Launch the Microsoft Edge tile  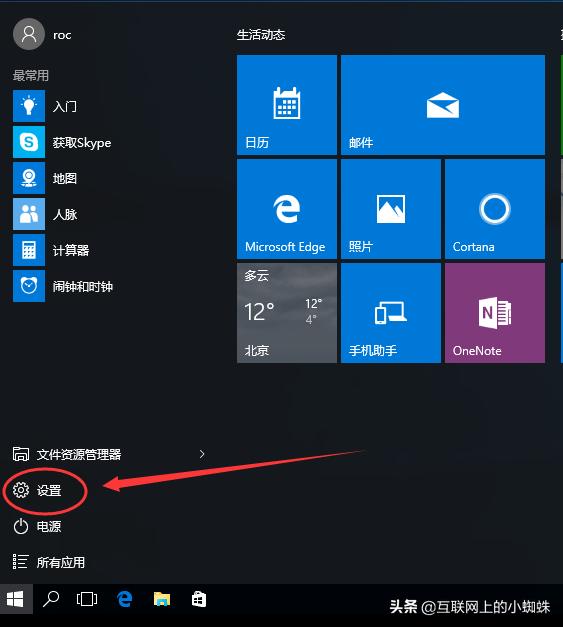click(287, 209)
